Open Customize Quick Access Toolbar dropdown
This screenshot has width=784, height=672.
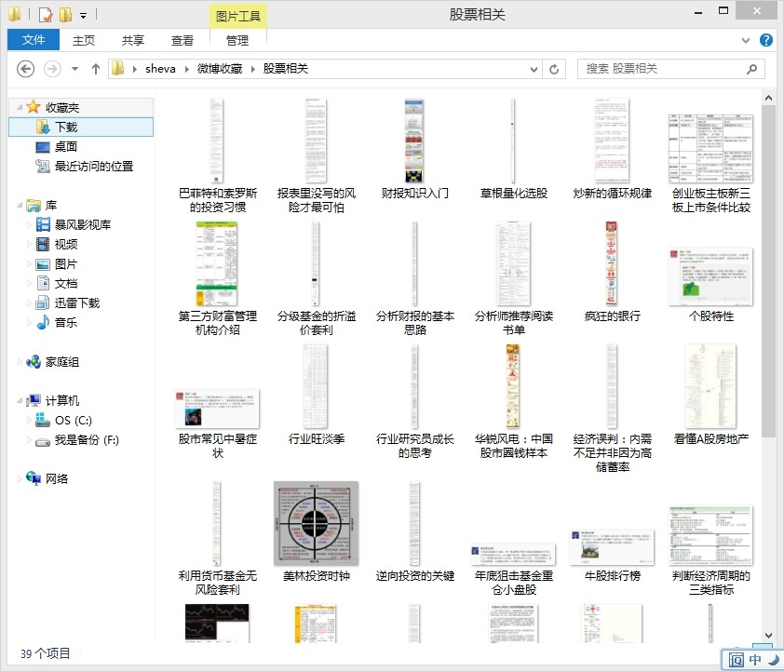pos(84,16)
